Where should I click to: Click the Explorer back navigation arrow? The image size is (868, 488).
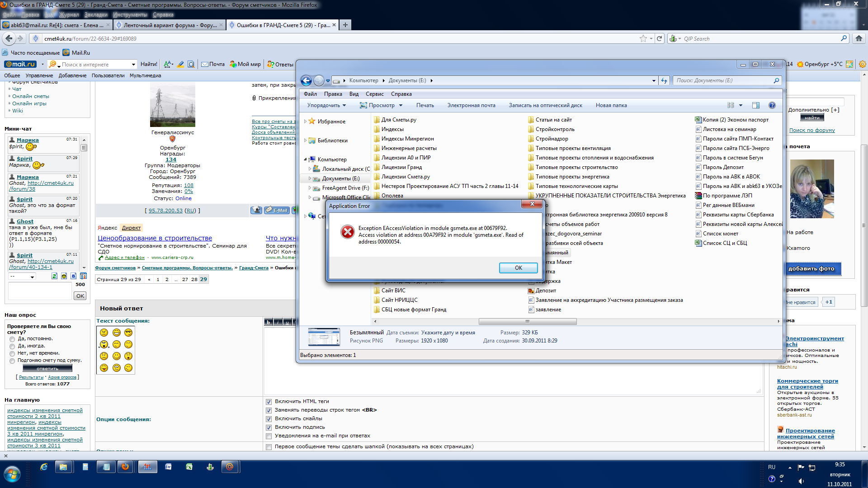point(306,80)
